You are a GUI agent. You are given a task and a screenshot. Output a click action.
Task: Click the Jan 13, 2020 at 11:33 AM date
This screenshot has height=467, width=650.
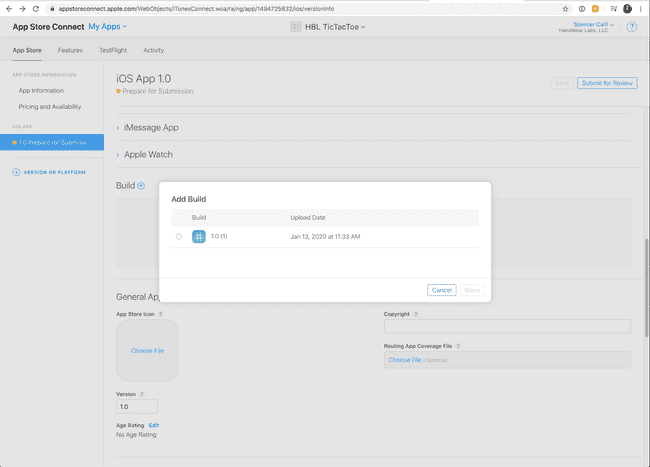pos(325,237)
